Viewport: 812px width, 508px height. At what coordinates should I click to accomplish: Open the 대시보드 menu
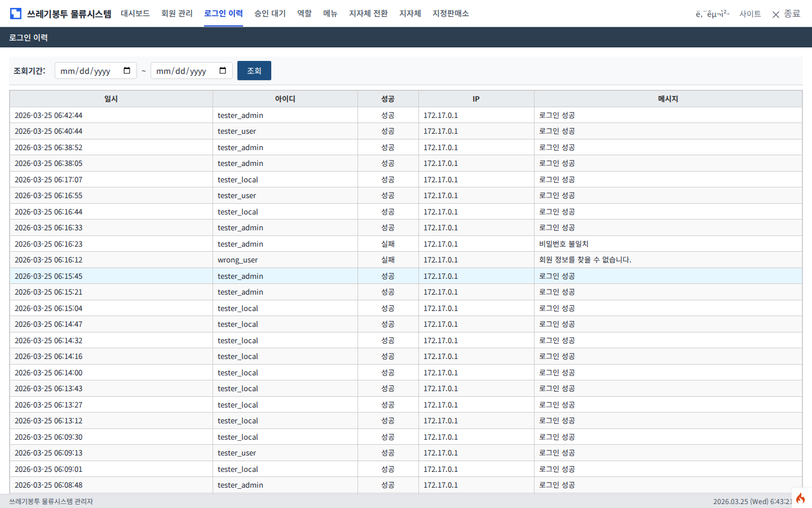pyautogui.click(x=135, y=14)
